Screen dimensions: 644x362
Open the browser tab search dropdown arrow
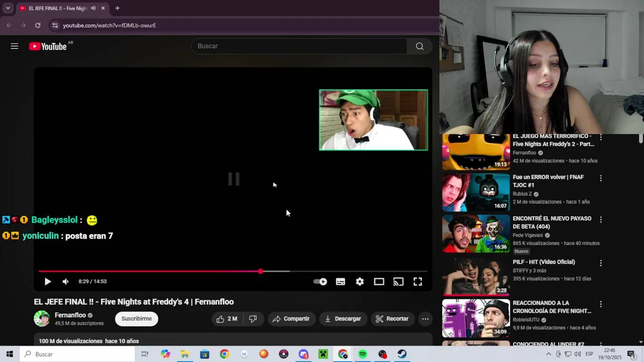point(8,8)
